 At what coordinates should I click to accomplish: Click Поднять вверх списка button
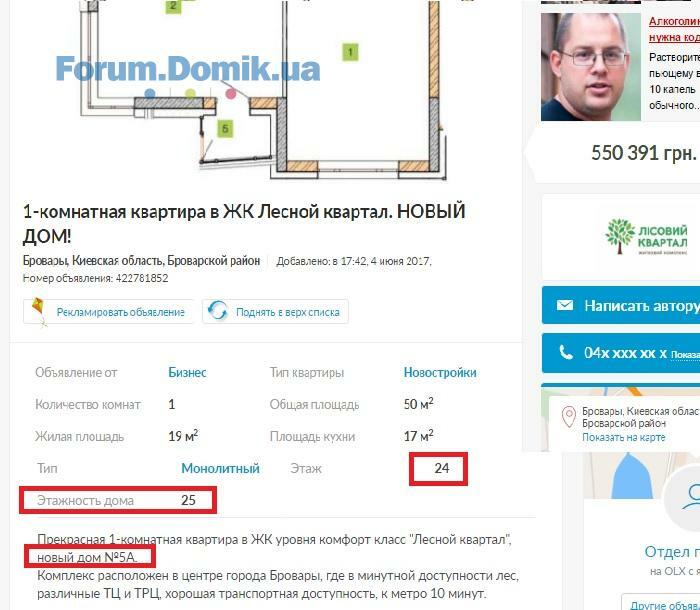pyautogui.click(x=275, y=311)
